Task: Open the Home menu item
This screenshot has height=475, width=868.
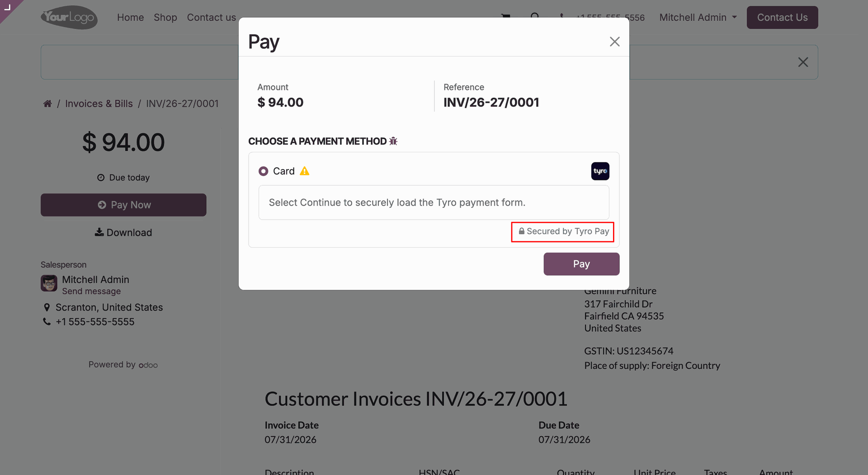Action: (130, 18)
